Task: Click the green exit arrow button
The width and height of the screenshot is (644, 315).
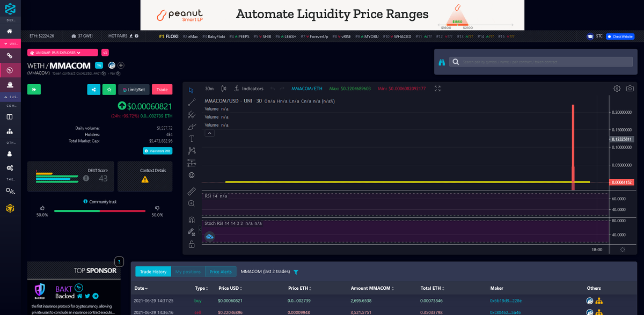Action: (34, 90)
